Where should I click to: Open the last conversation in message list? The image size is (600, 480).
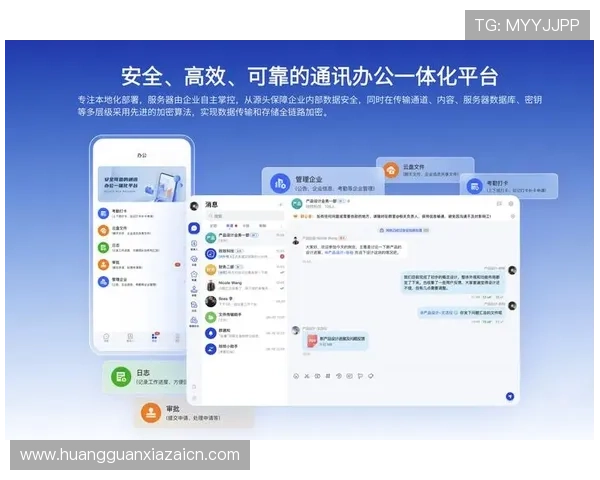click(x=245, y=349)
